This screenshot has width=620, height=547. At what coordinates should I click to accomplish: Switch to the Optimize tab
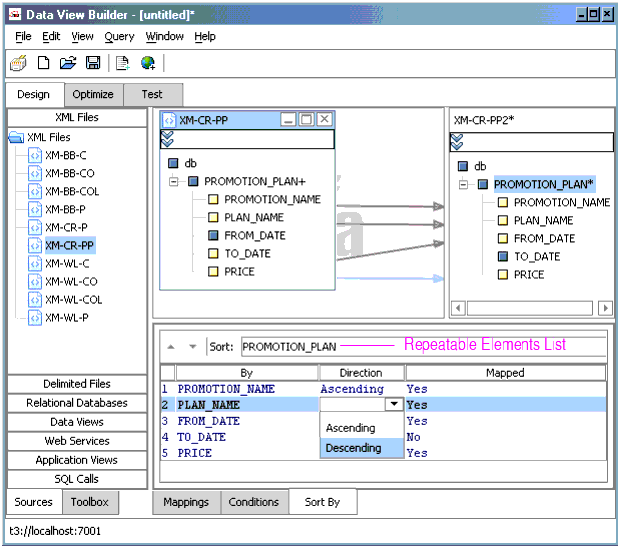pos(93,95)
